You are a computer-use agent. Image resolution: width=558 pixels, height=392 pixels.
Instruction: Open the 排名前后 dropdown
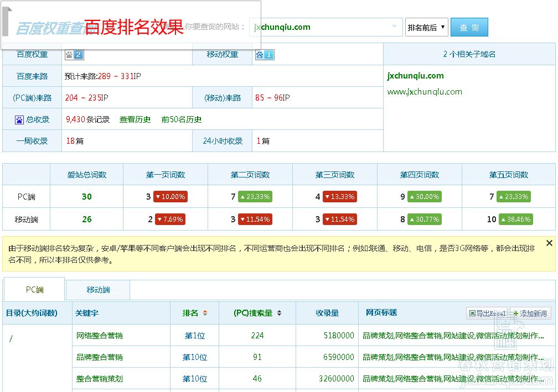[426, 27]
